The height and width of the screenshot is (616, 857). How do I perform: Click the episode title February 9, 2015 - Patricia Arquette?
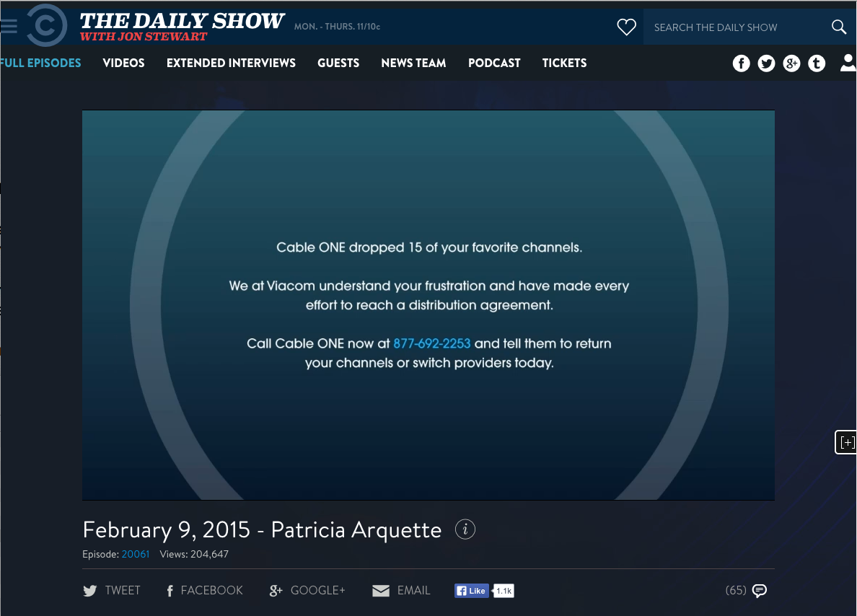[x=262, y=529]
